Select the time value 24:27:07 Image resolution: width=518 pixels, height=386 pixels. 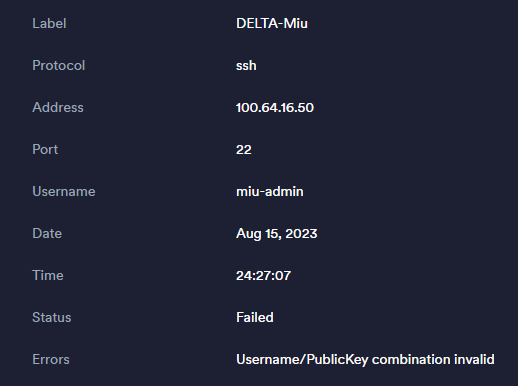click(x=263, y=276)
